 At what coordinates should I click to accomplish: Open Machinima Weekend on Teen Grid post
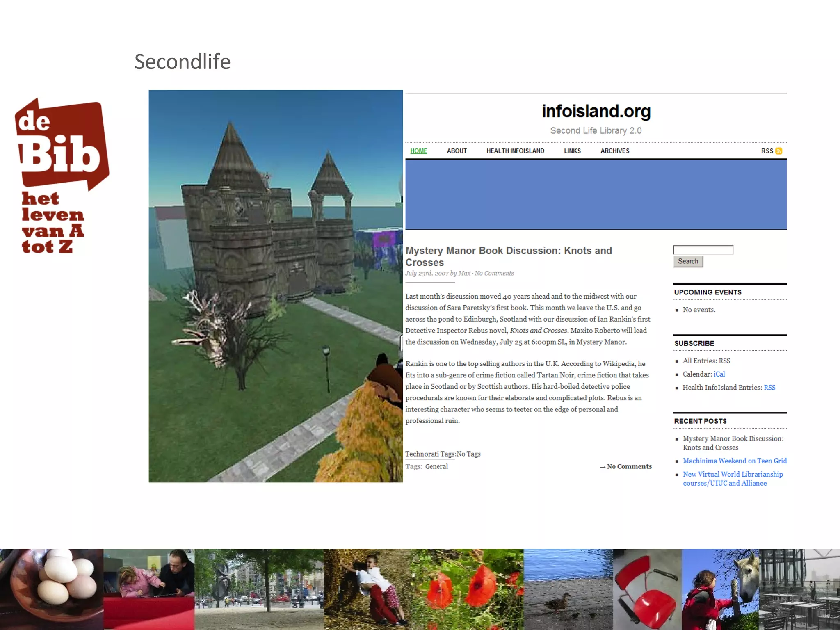735,461
